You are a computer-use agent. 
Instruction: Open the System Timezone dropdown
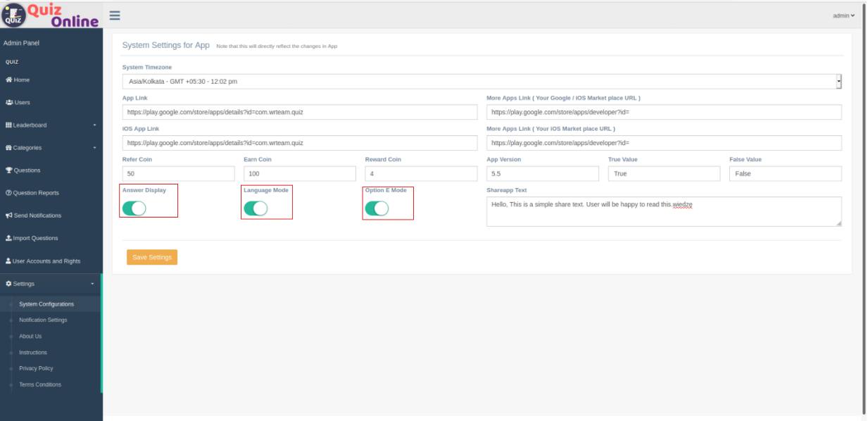point(482,82)
